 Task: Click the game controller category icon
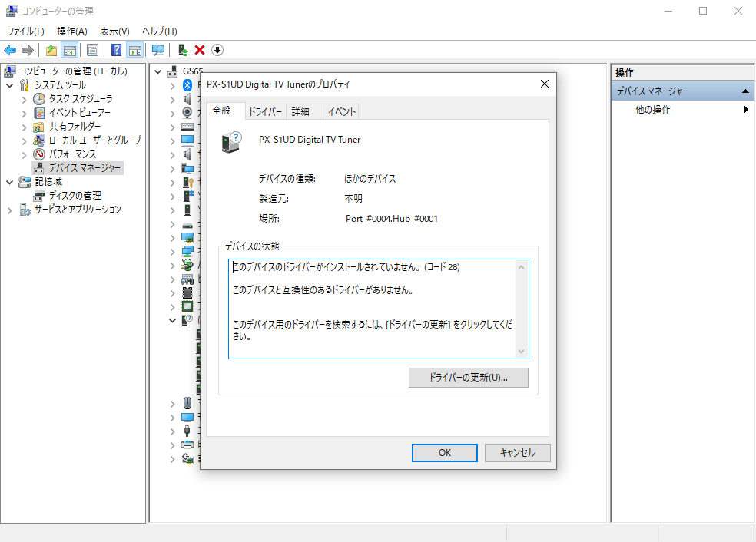click(x=187, y=279)
